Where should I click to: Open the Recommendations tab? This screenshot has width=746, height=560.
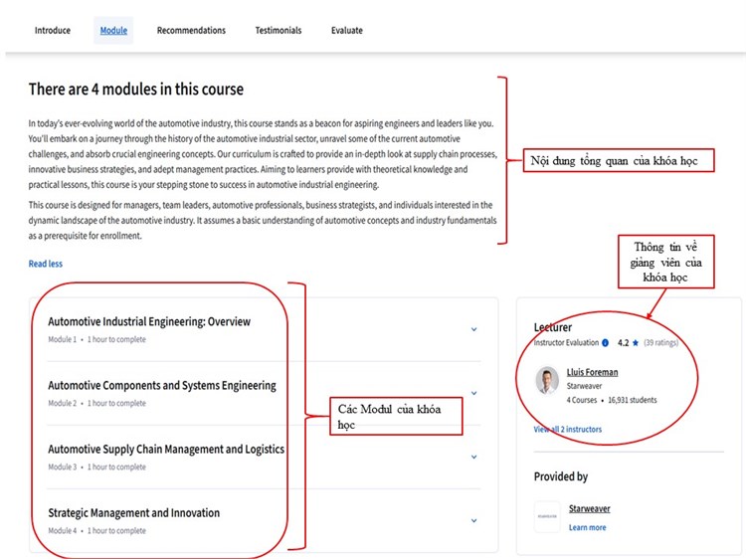(191, 31)
